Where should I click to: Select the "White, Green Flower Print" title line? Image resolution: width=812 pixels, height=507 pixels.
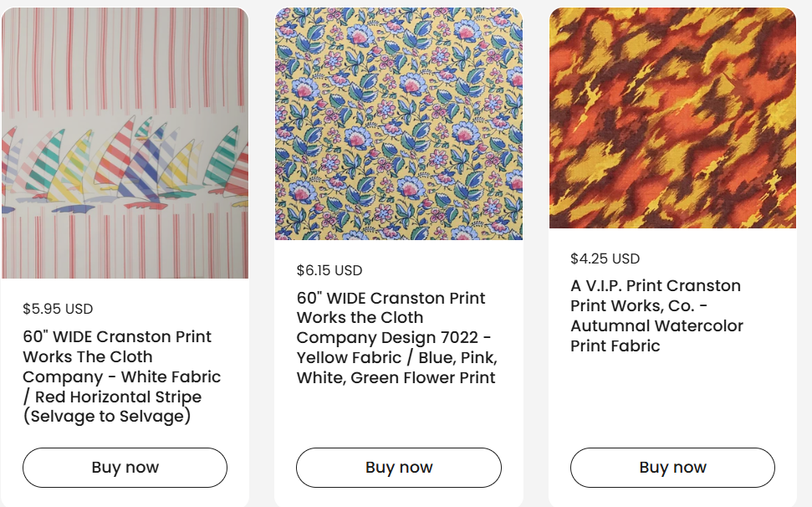[x=396, y=378]
